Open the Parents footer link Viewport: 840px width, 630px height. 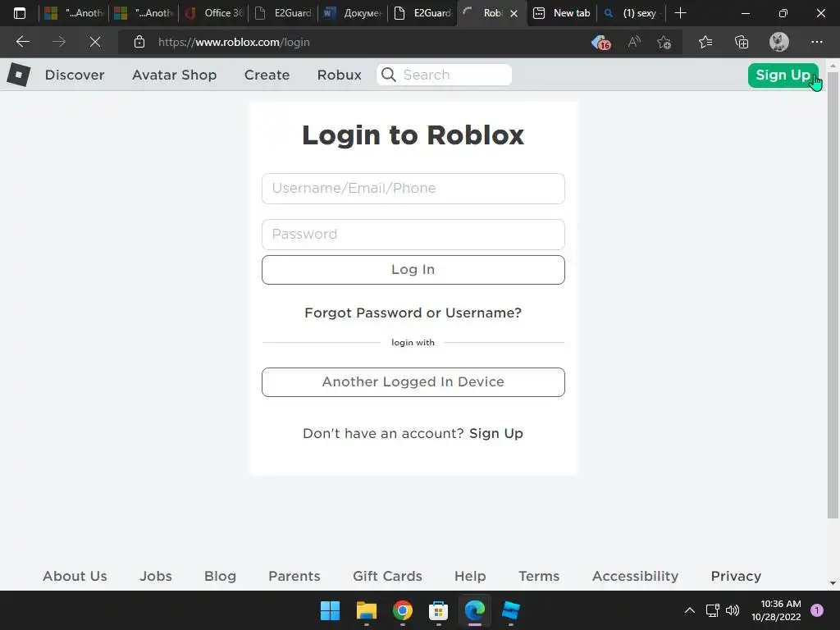coord(294,576)
